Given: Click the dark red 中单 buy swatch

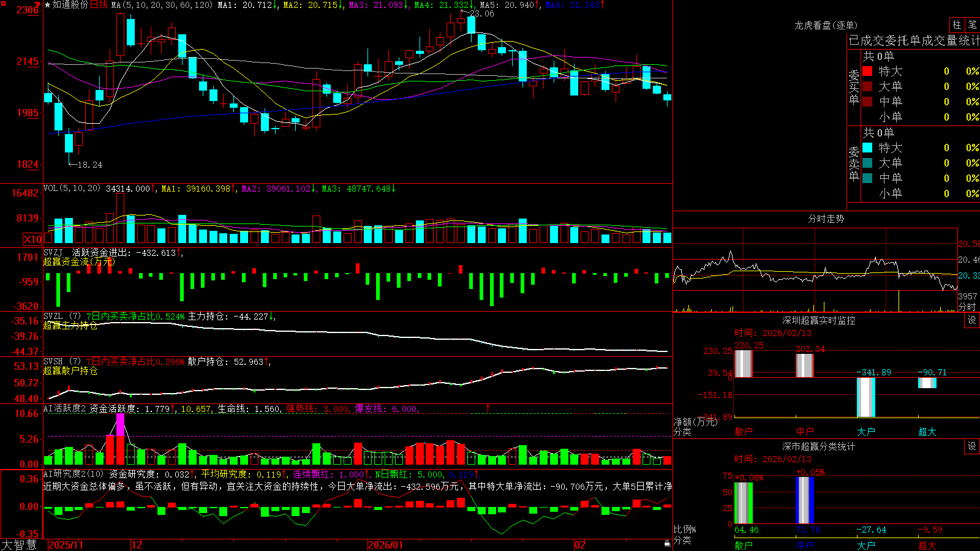Looking at the screenshot, I should tap(867, 102).
